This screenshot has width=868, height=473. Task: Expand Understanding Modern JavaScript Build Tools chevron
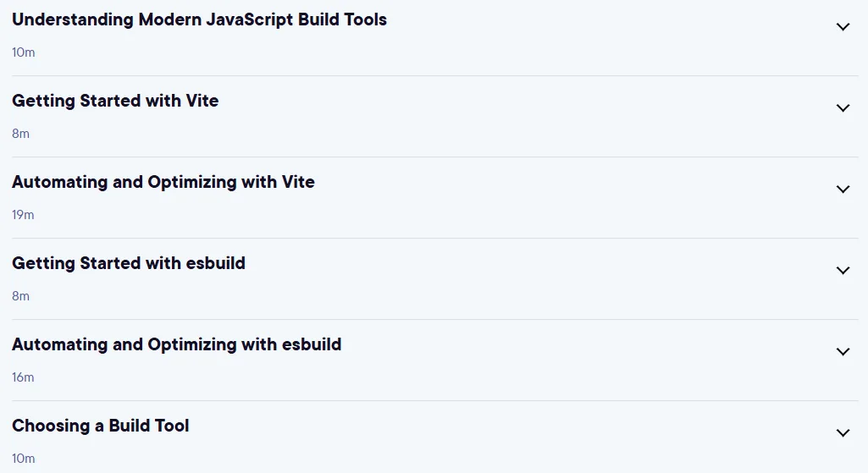pyautogui.click(x=843, y=26)
